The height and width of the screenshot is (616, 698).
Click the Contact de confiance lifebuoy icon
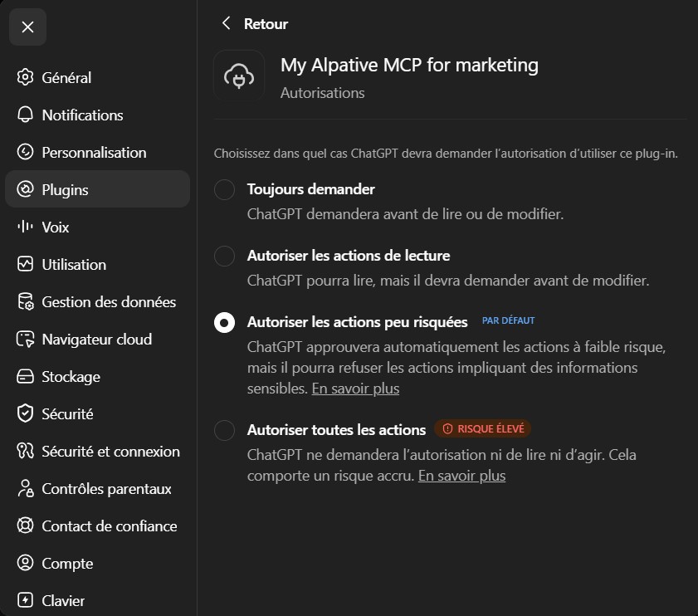click(x=26, y=526)
